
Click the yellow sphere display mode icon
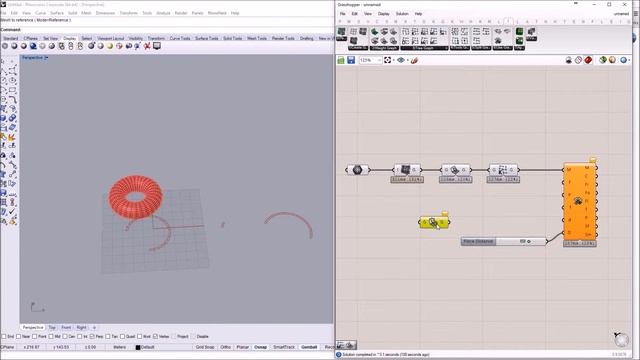(110, 46)
